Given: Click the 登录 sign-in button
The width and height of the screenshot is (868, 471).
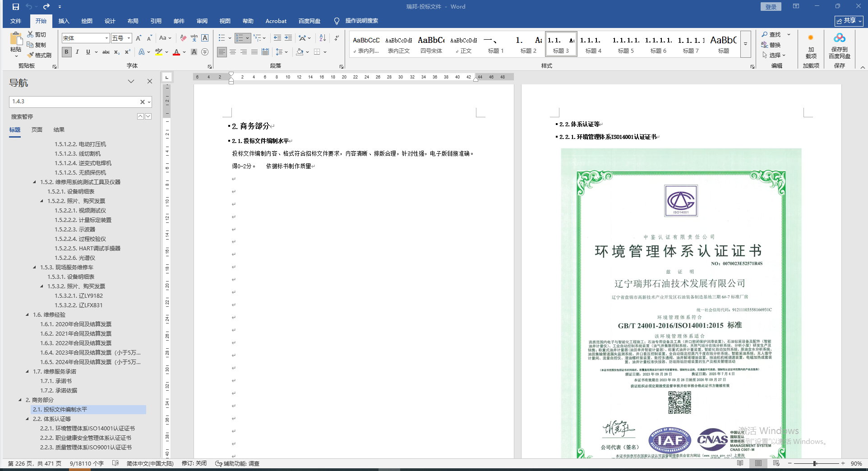Looking at the screenshot, I should pos(771,7).
